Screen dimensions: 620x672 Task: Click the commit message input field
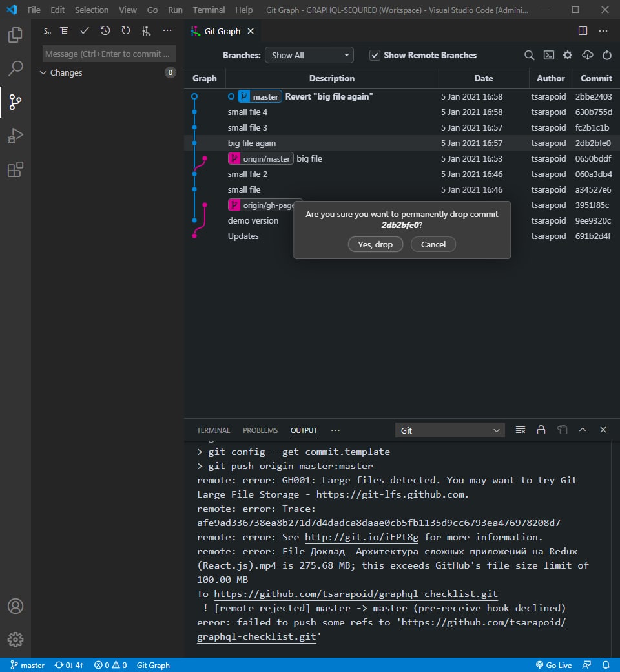tap(109, 54)
